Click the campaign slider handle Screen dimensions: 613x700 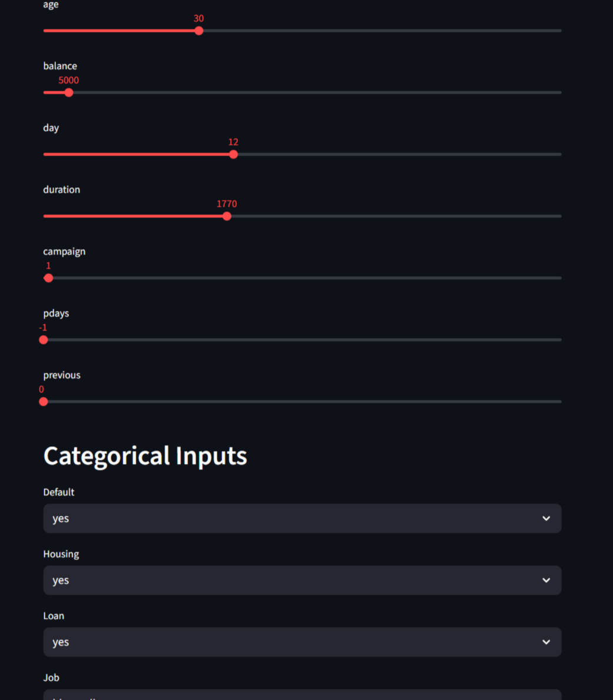49,278
